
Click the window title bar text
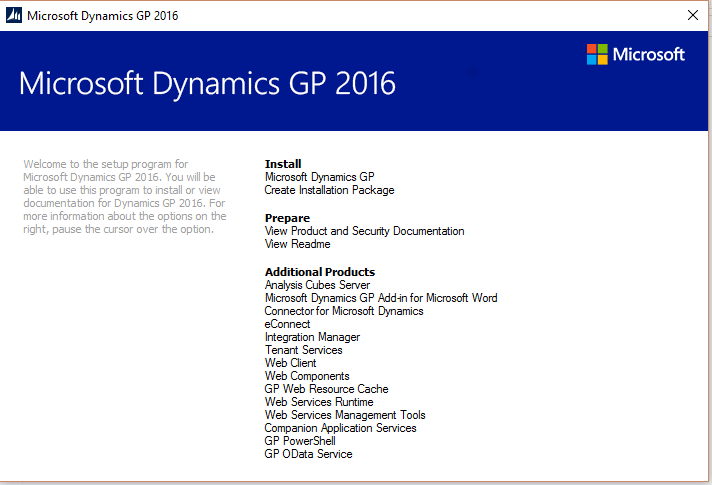point(103,15)
